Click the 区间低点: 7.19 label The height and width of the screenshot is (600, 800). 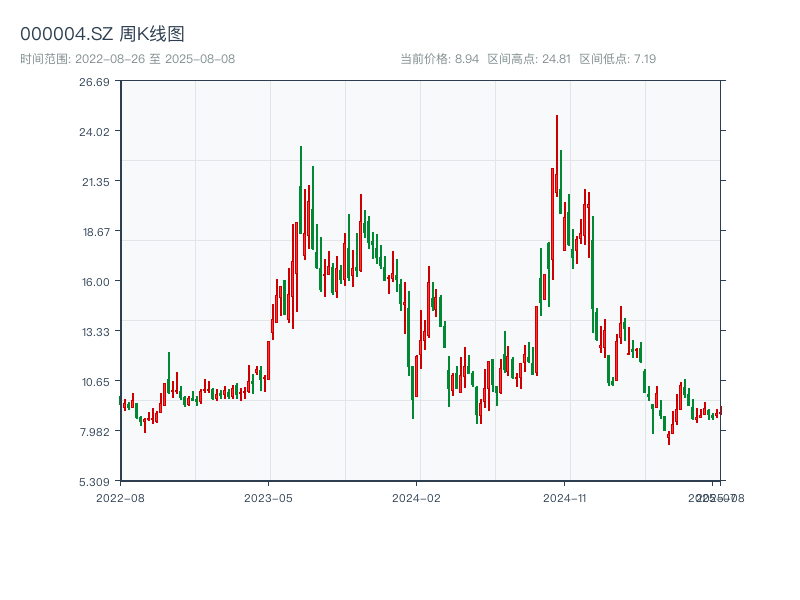point(617,59)
